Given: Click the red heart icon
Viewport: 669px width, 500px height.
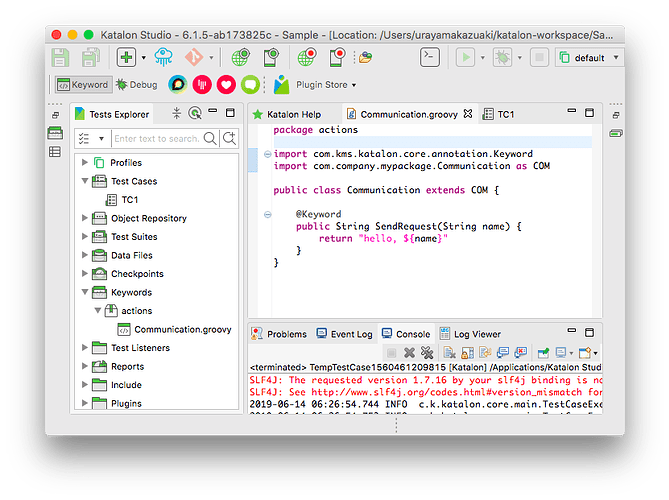Looking at the screenshot, I should pyautogui.click(x=226, y=84).
